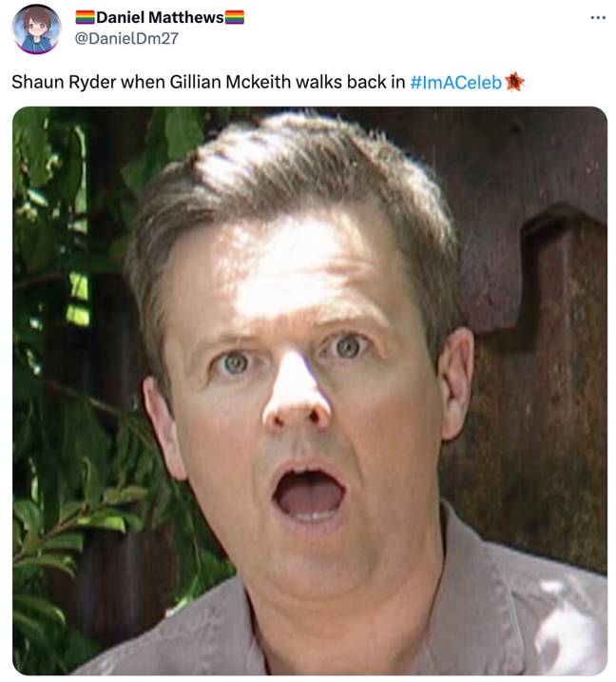Open Daniel Matthews' profile avatar

click(36, 29)
